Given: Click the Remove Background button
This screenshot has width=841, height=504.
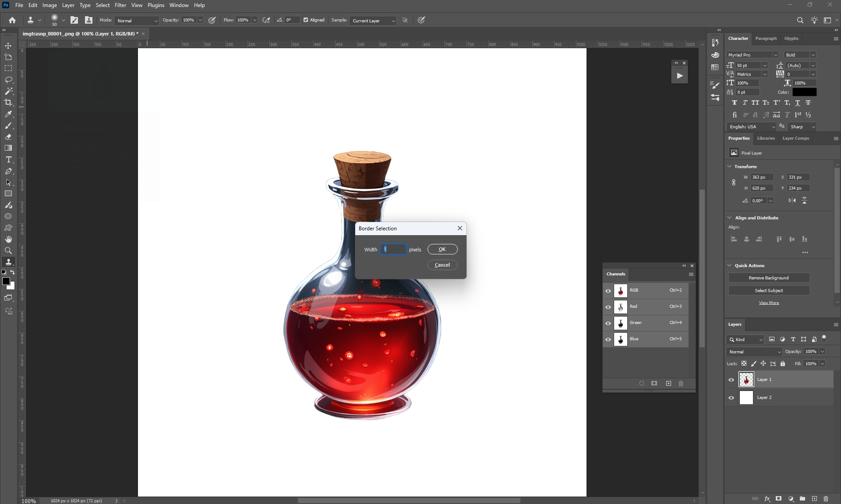Looking at the screenshot, I should [768, 278].
